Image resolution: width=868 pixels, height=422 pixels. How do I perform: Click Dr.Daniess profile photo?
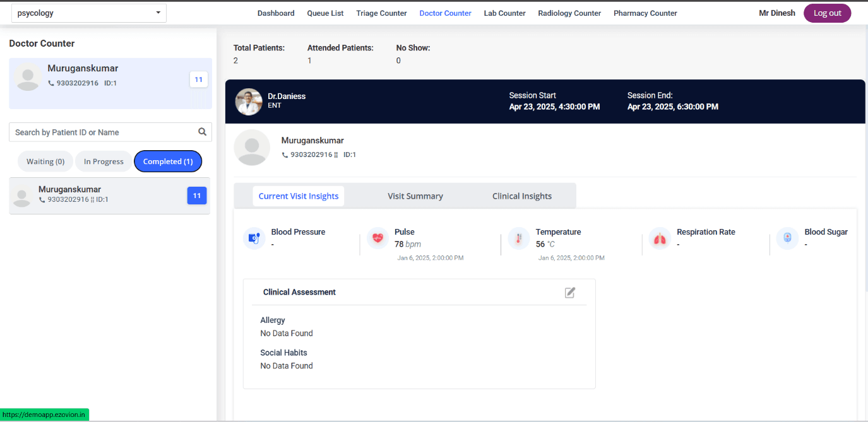(249, 102)
